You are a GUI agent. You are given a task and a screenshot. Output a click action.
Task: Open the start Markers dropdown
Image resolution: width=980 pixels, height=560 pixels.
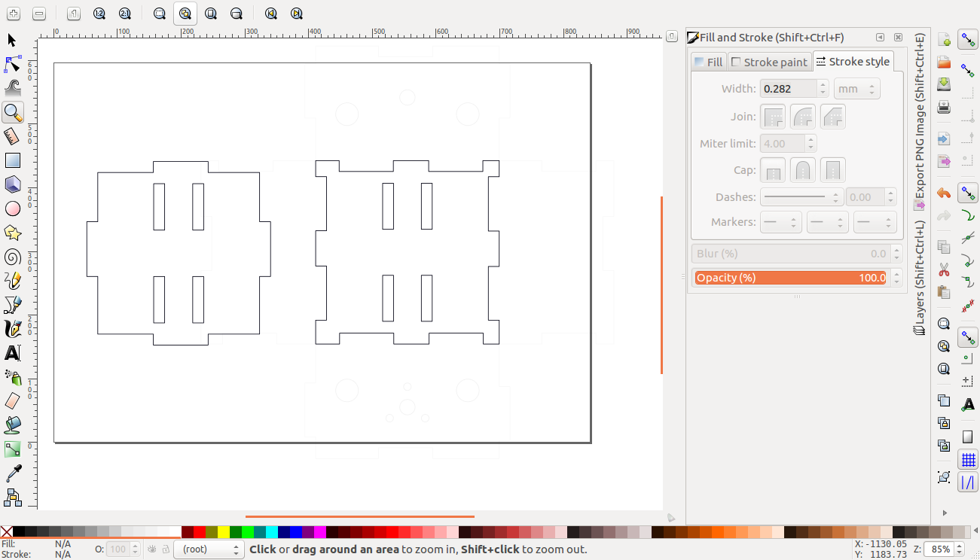[x=780, y=222]
